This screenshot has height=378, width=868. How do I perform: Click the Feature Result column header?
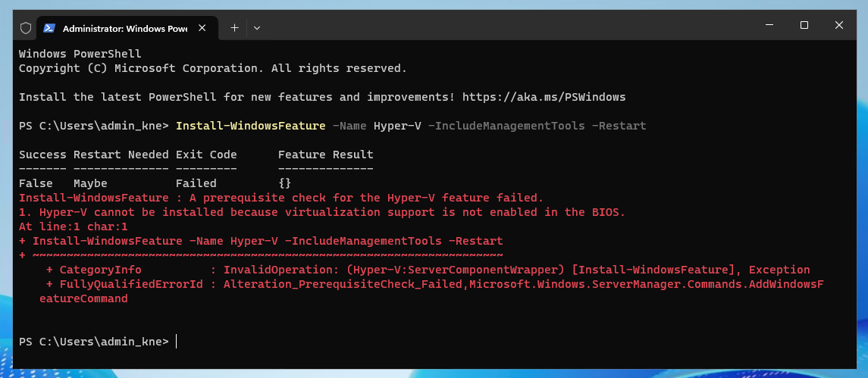tap(325, 155)
